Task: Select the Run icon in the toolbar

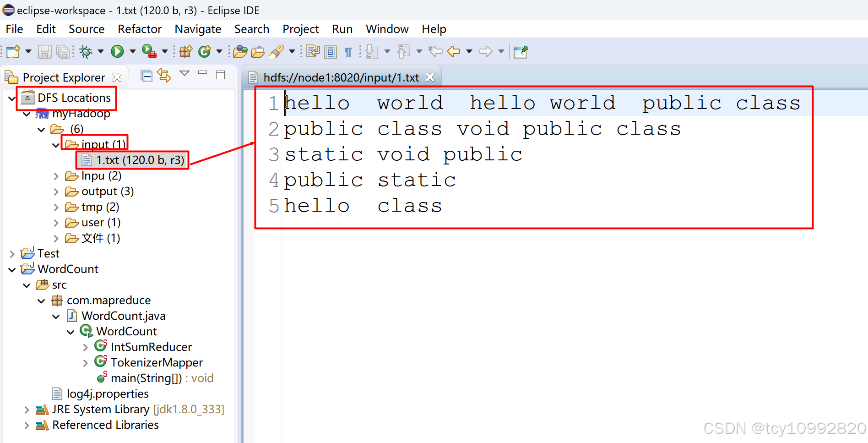Action: coord(118,51)
